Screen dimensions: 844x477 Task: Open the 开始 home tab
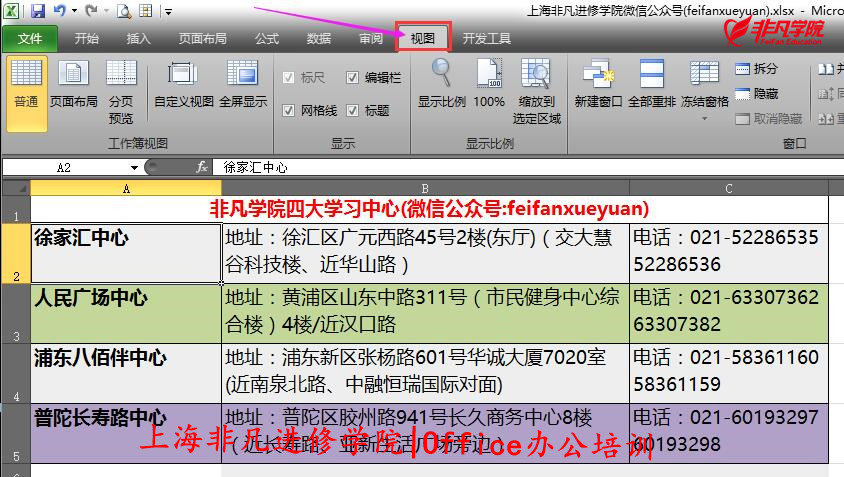tap(86, 38)
